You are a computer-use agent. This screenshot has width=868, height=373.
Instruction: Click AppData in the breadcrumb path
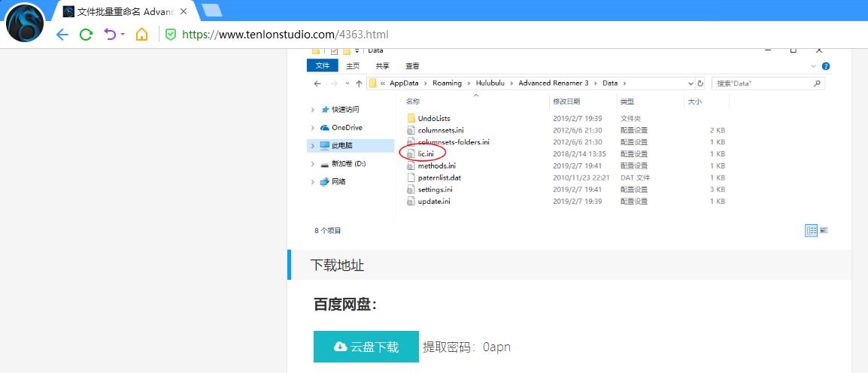click(x=402, y=83)
